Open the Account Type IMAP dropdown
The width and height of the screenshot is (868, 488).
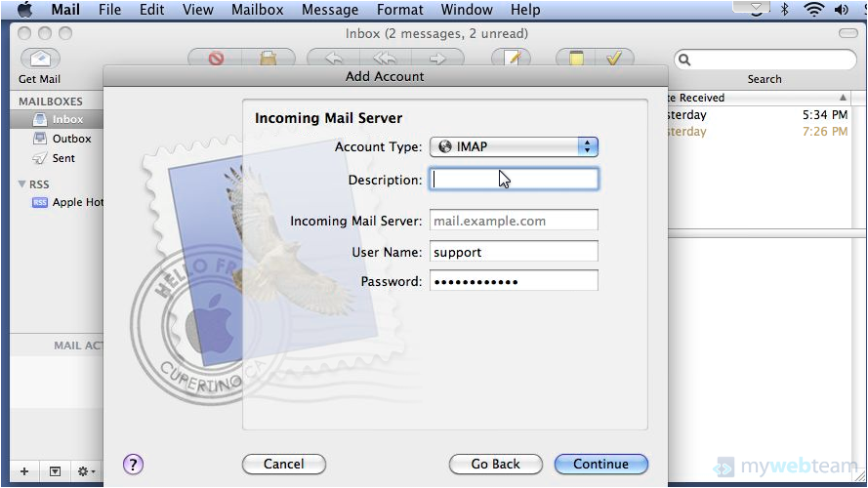click(514, 147)
